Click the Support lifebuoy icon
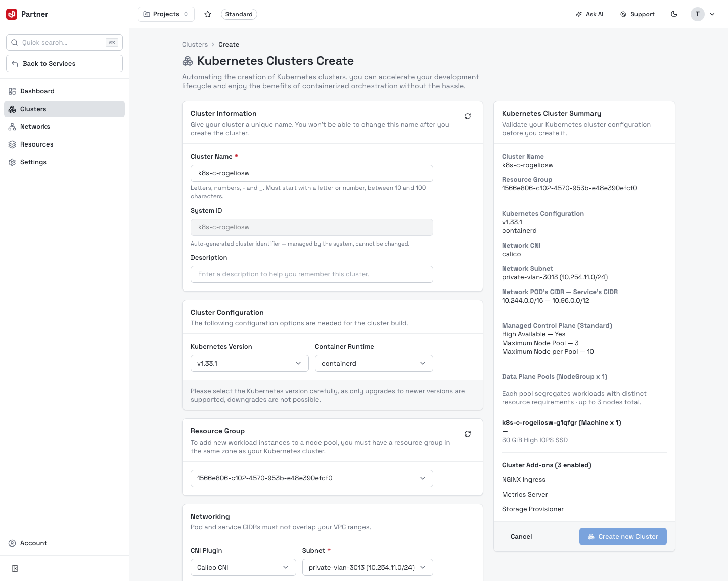This screenshot has height=581, width=728. click(623, 14)
